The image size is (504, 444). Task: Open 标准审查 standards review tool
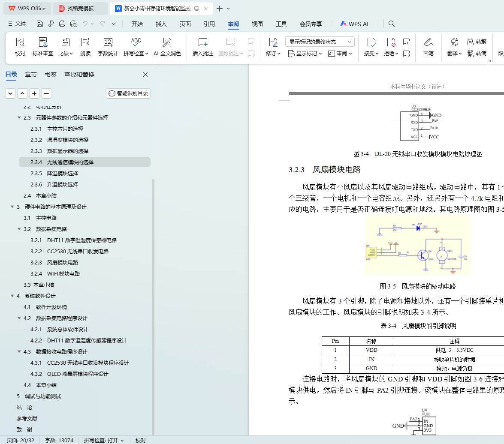click(43, 47)
